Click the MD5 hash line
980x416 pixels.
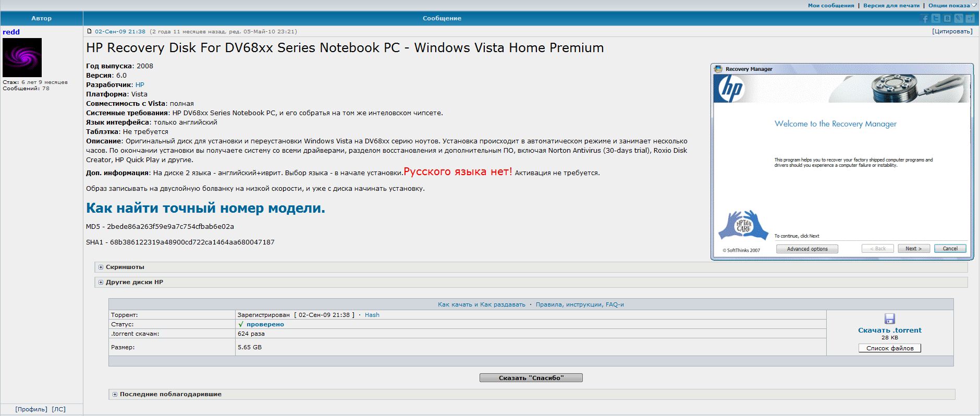160,227
